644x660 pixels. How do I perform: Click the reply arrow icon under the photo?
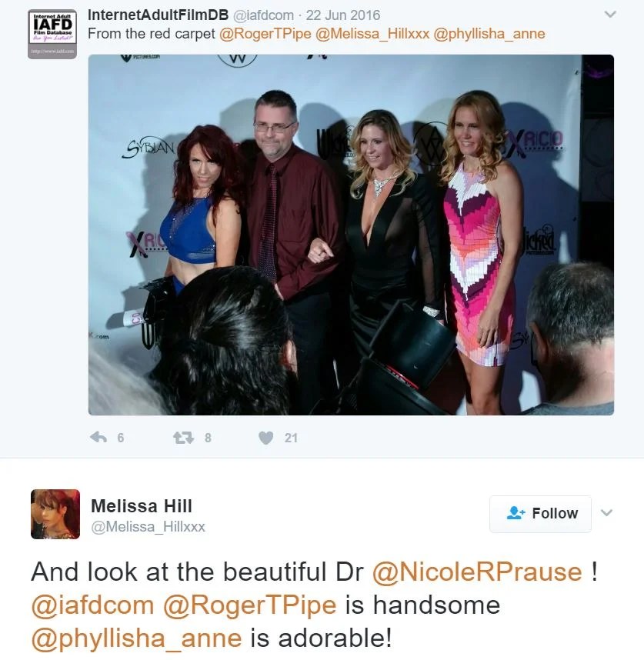(x=98, y=438)
